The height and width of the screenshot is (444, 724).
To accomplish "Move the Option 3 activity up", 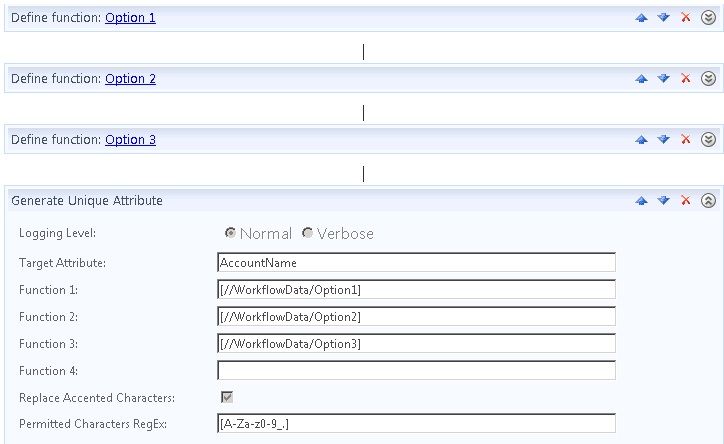I will [x=641, y=140].
